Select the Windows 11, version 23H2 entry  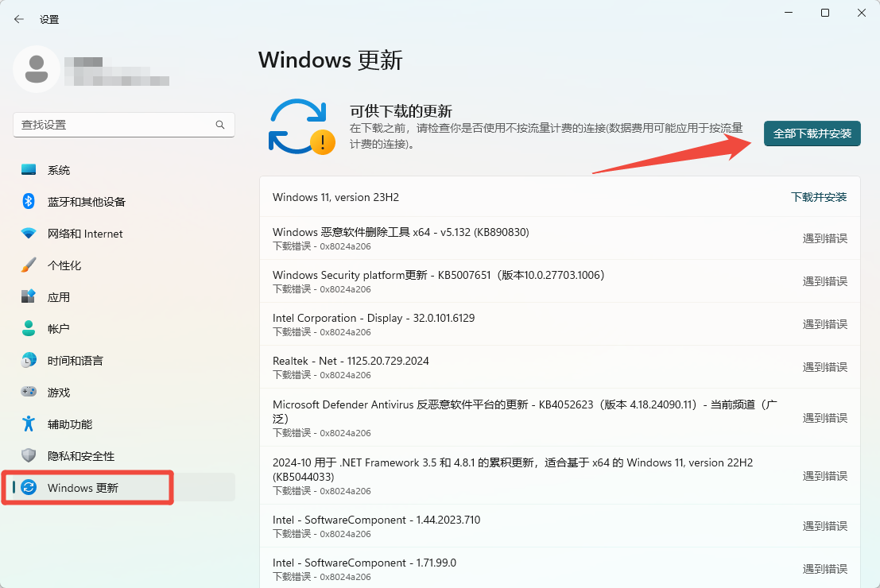click(x=560, y=197)
